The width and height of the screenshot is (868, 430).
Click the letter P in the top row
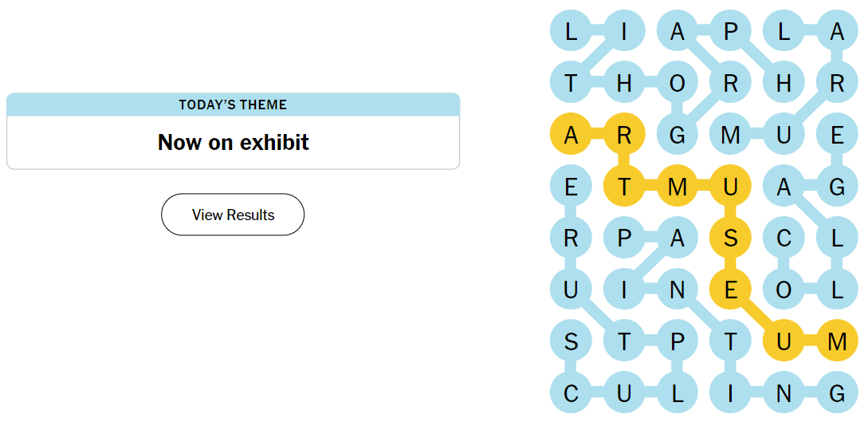click(730, 32)
